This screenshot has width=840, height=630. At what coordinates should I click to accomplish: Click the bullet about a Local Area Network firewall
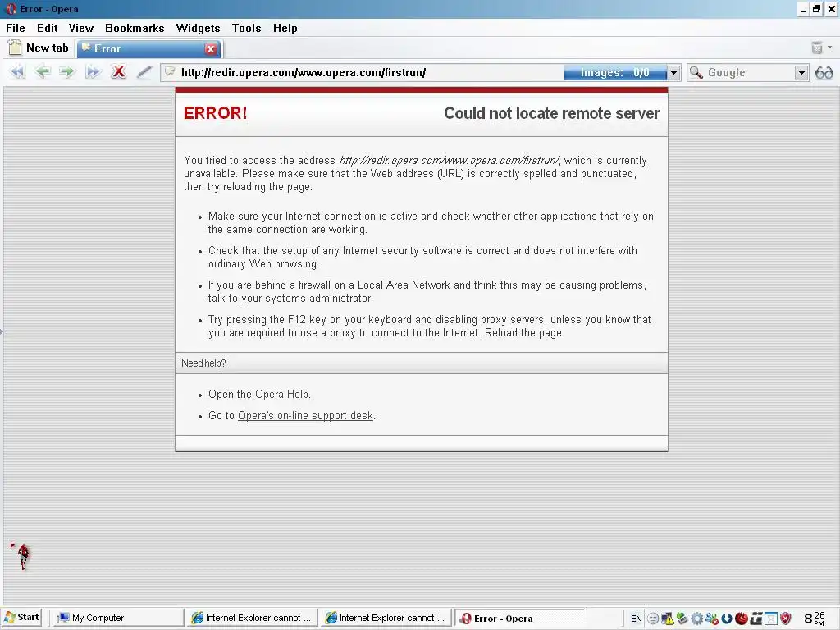point(427,291)
